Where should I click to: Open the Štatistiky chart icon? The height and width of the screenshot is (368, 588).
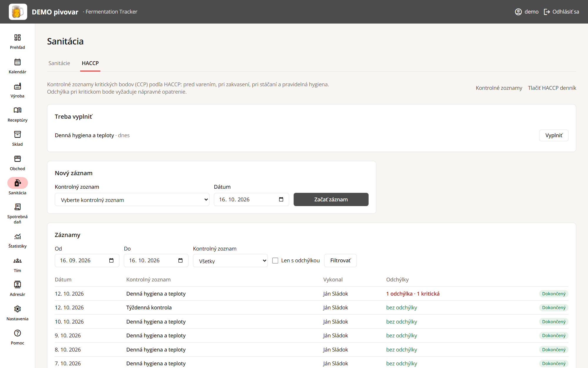pyautogui.click(x=17, y=236)
